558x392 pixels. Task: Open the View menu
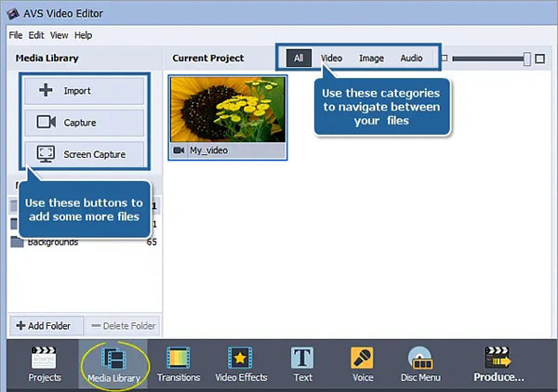coord(59,35)
